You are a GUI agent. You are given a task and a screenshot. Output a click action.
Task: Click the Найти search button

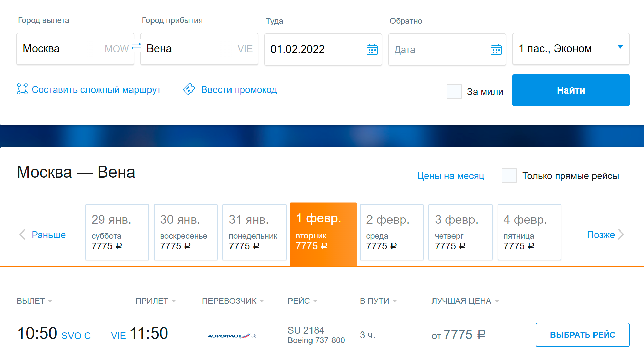point(571,90)
